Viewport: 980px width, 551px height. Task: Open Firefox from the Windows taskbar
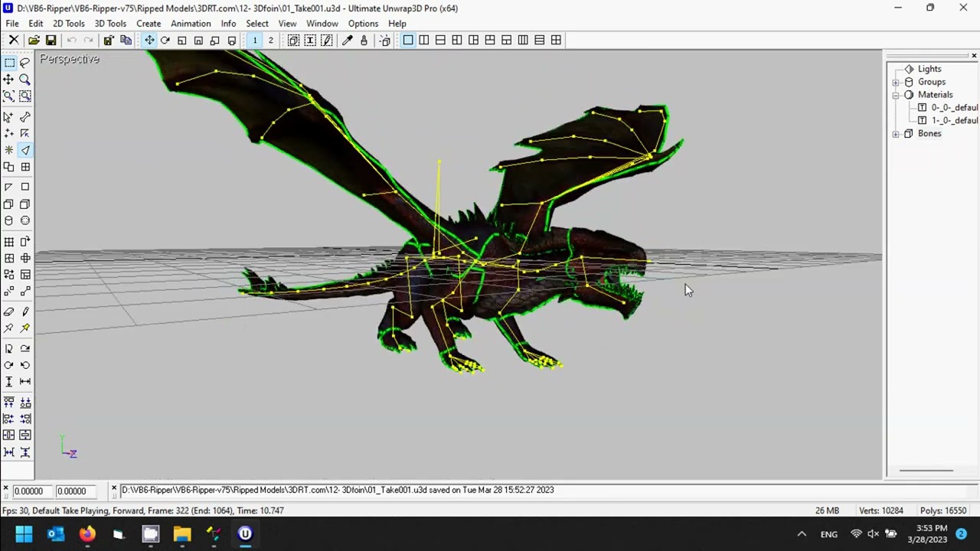pos(87,533)
